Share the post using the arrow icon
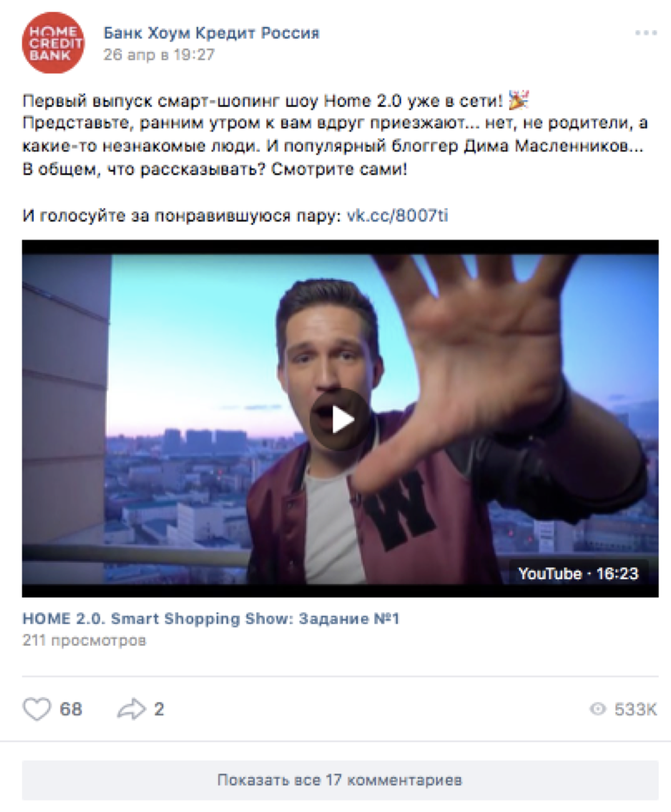This screenshot has width=671, height=812. 131,709
